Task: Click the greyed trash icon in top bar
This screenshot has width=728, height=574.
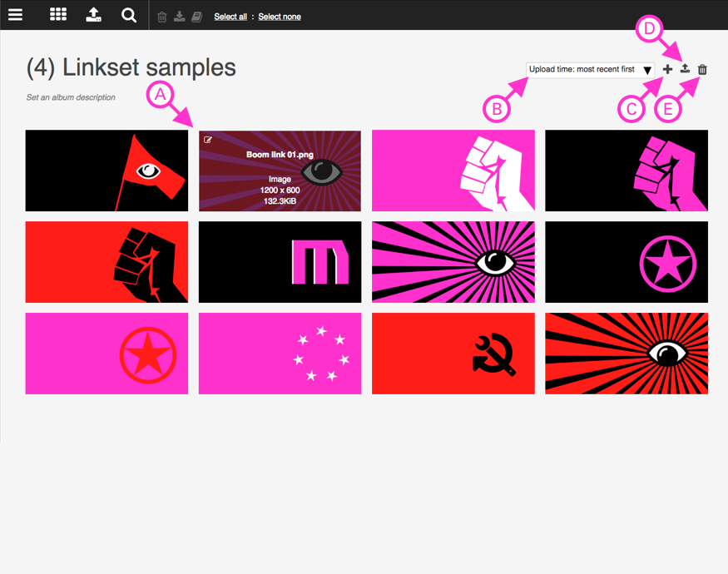Action: 162,17
